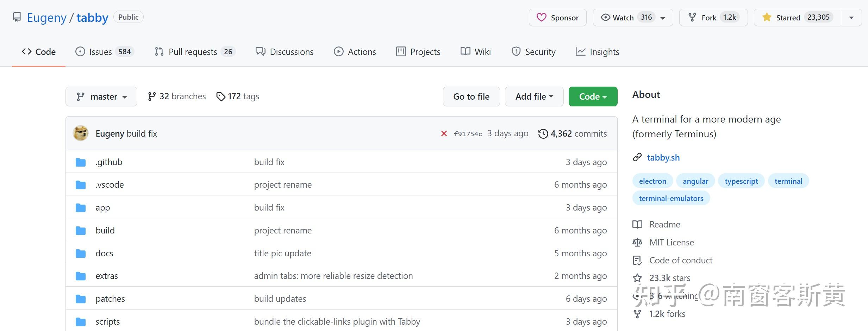Expand the Add file dropdown
This screenshot has width=868, height=331.
(x=534, y=96)
